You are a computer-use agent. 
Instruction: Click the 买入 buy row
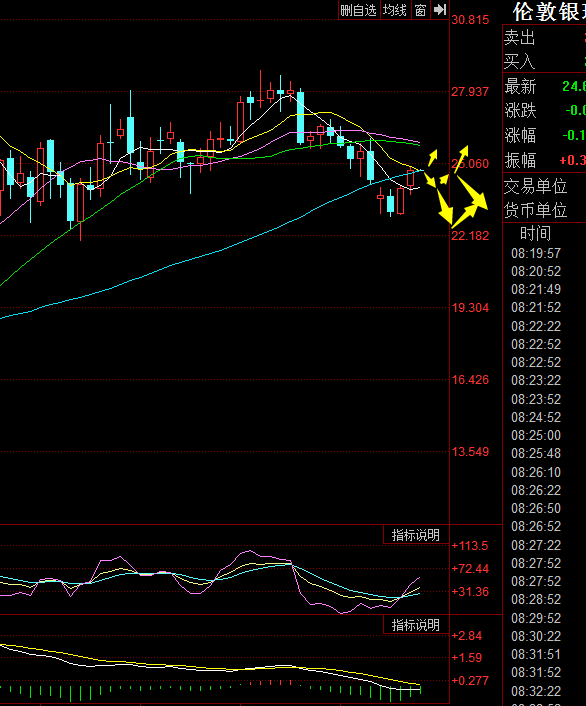pyautogui.click(x=544, y=61)
